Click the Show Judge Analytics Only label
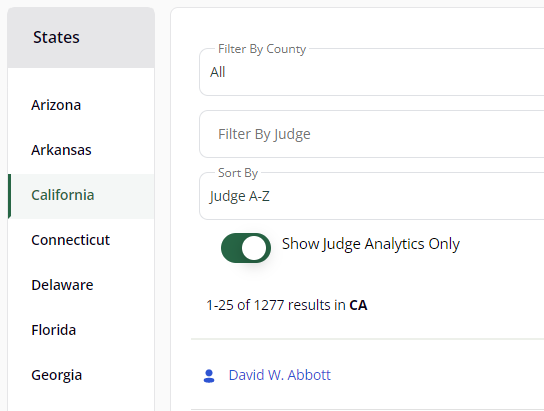The width and height of the screenshot is (544, 411). tap(371, 244)
